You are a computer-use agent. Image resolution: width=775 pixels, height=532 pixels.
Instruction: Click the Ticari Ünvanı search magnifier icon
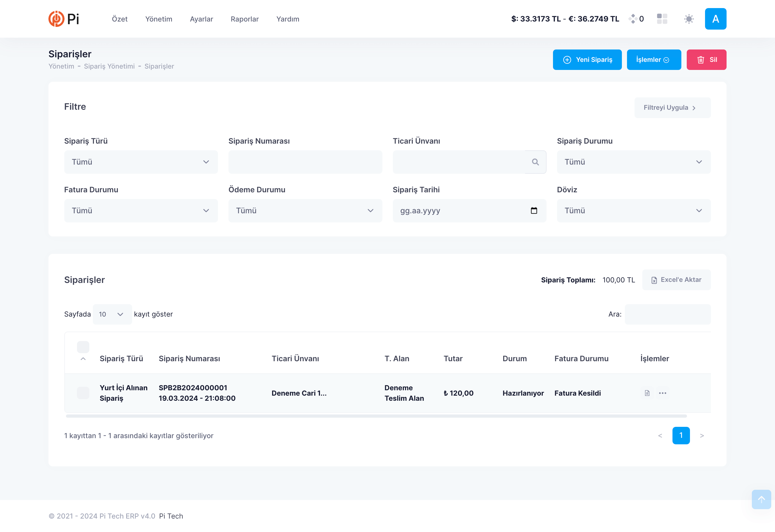point(535,162)
